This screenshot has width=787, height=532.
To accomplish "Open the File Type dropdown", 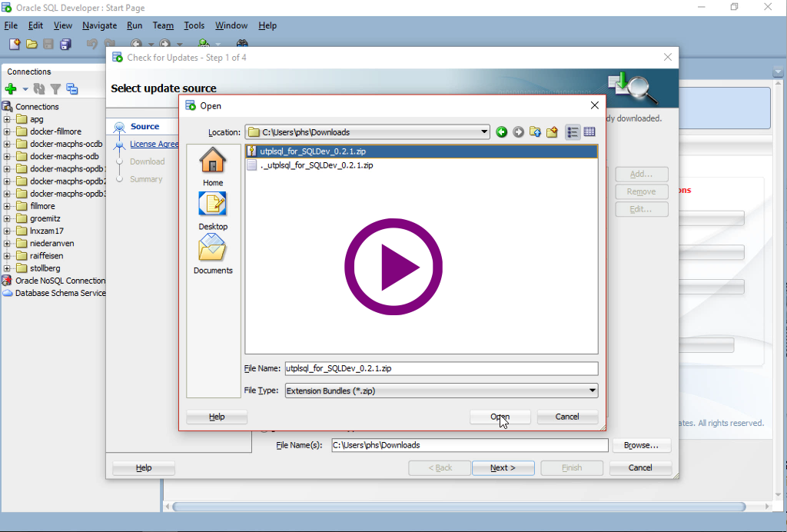I will (x=590, y=390).
